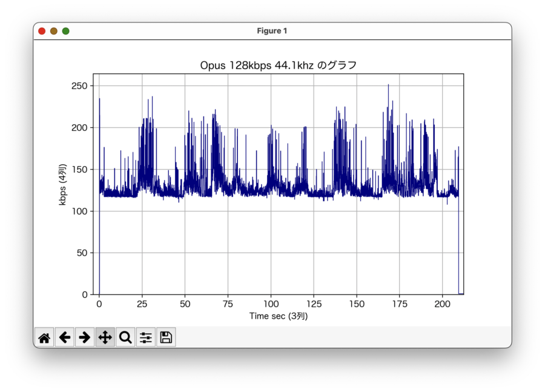Click the Home reset view icon

click(x=44, y=337)
